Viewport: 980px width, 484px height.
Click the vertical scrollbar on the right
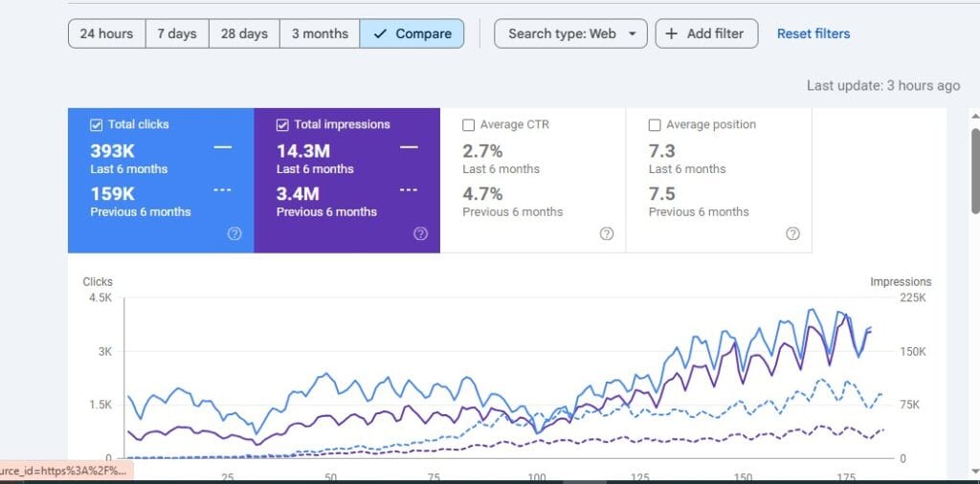coord(974,171)
